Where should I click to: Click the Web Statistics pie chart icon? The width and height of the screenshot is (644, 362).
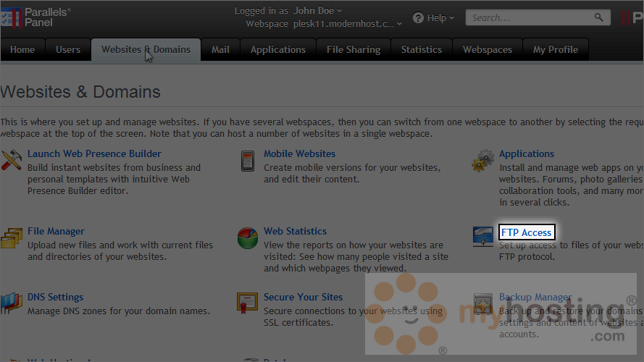tap(248, 238)
